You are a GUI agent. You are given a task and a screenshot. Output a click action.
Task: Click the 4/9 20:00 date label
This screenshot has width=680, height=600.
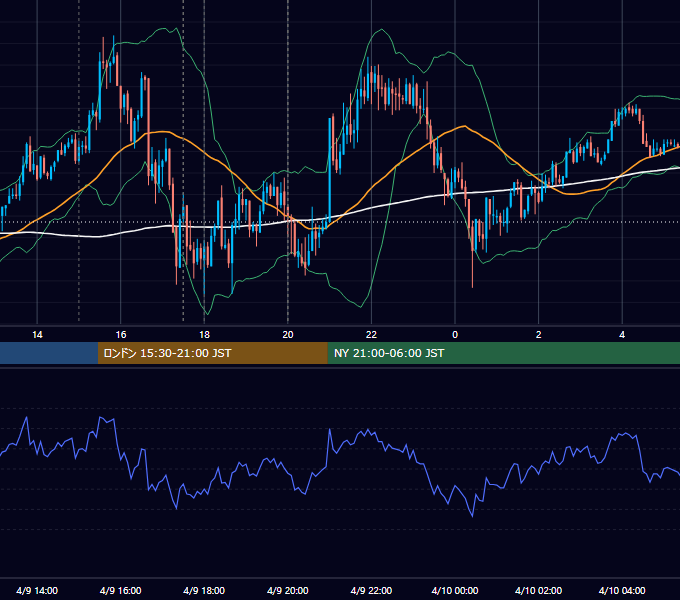pyautogui.click(x=288, y=590)
